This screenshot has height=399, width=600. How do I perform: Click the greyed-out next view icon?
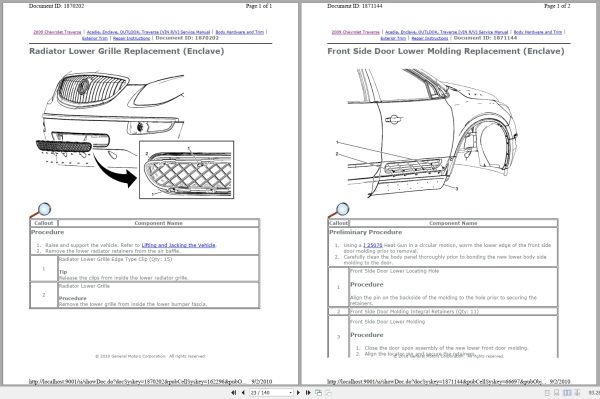(328, 392)
